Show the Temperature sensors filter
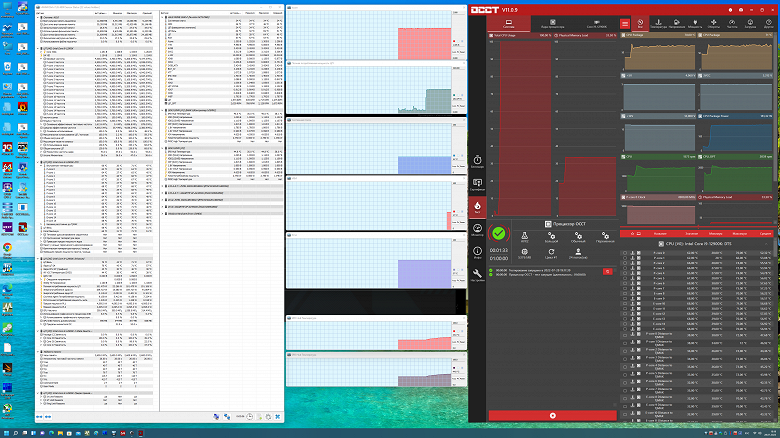 click(658, 23)
